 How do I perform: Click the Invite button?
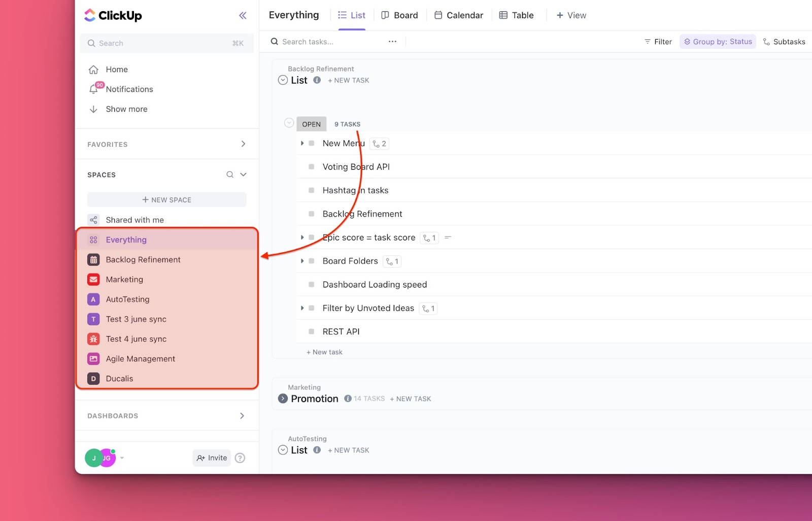point(212,458)
